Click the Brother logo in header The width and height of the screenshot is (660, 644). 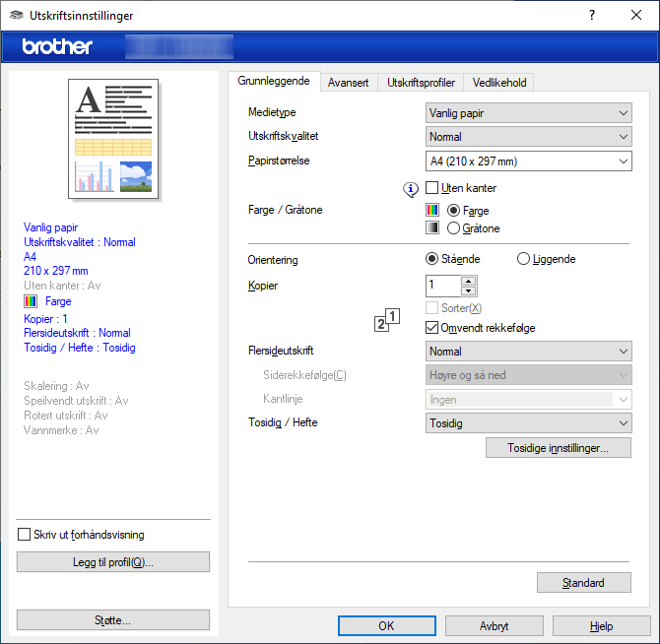57,46
